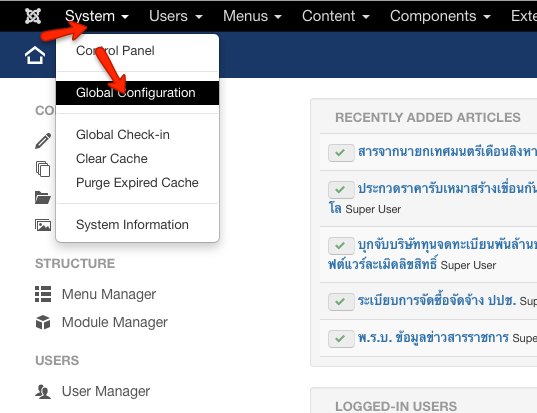Select System Information menu entry
Viewport: 537px width, 413px height.
pos(132,225)
